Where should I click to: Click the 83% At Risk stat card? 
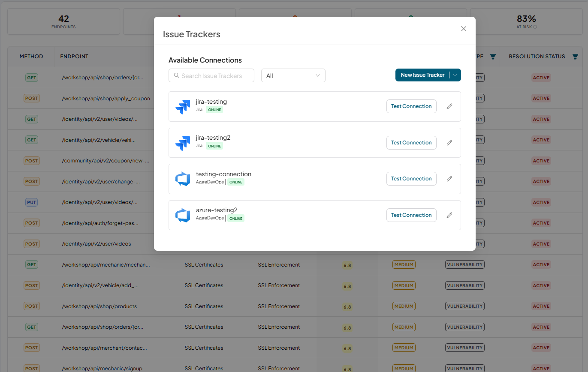[x=526, y=21]
